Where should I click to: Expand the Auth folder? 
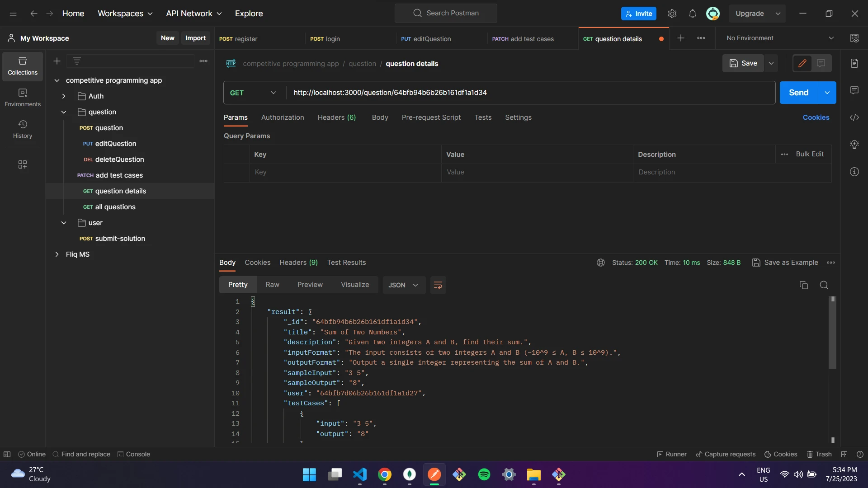(x=64, y=96)
